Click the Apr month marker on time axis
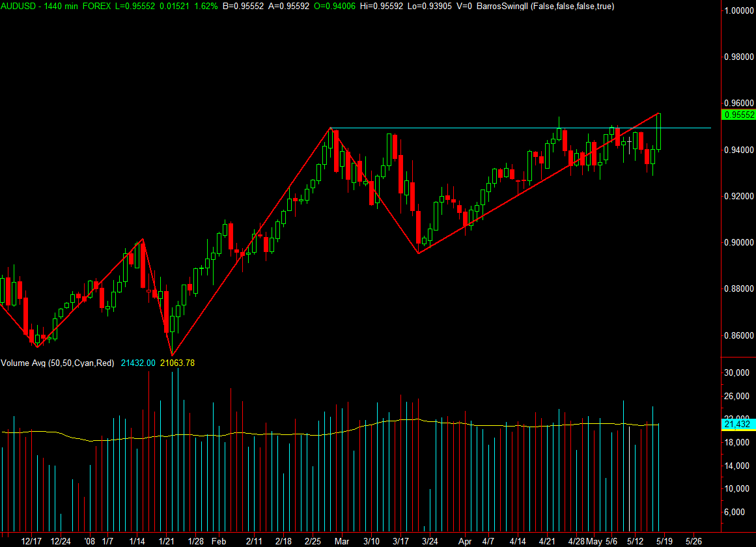The height and width of the screenshot is (547, 756). (x=465, y=541)
